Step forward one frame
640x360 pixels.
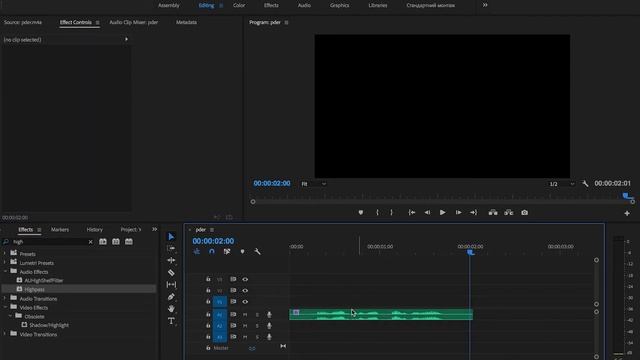[458, 213]
